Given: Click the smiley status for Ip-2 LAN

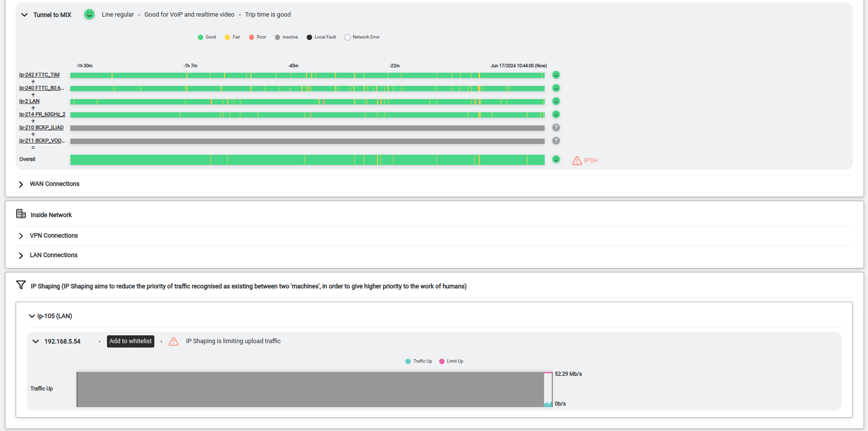Looking at the screenshot, I should (556, 101).
